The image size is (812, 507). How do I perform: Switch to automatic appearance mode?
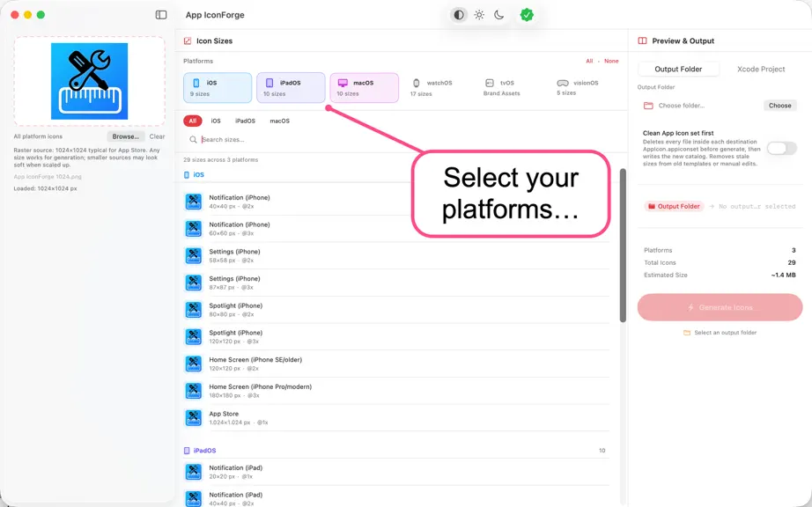coord(459,15)
